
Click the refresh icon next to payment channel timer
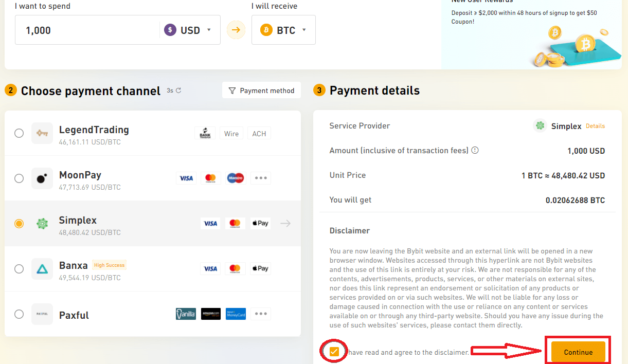coord(179,90)
